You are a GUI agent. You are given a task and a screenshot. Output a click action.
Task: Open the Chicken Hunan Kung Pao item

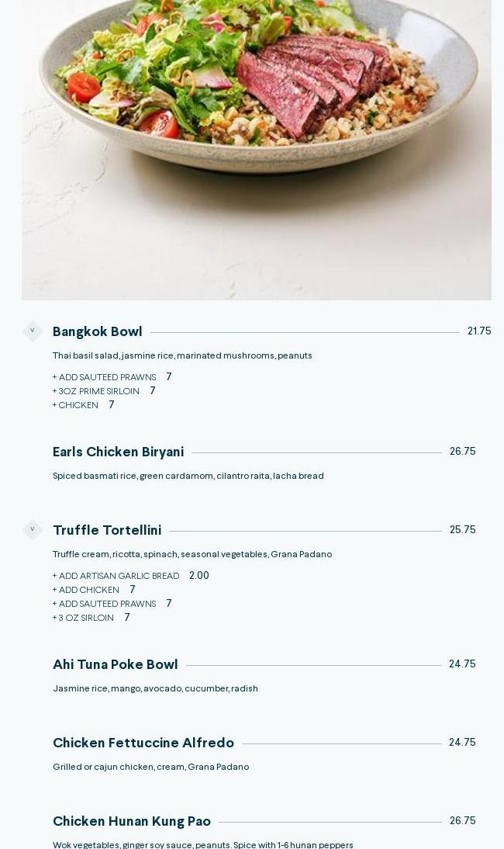(x=132, y=822)
